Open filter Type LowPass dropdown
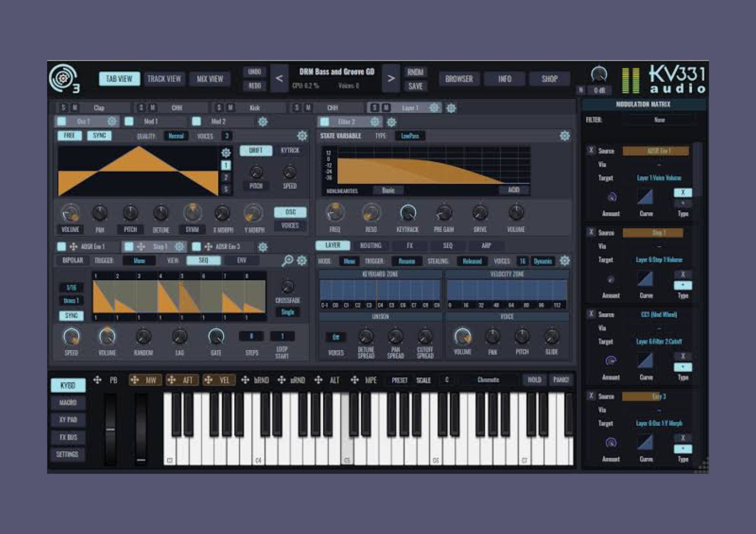The height and width of the screenshot is (534, 756). (410, 136)
